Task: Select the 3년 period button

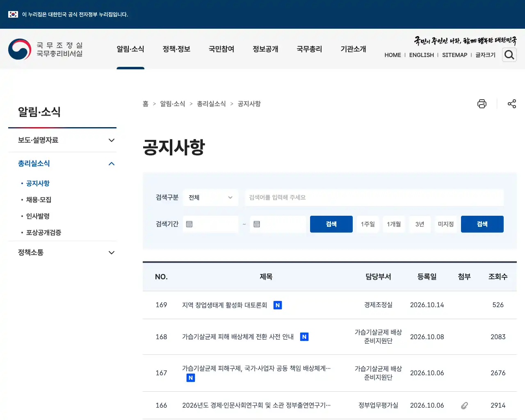Action: point(420,224)
